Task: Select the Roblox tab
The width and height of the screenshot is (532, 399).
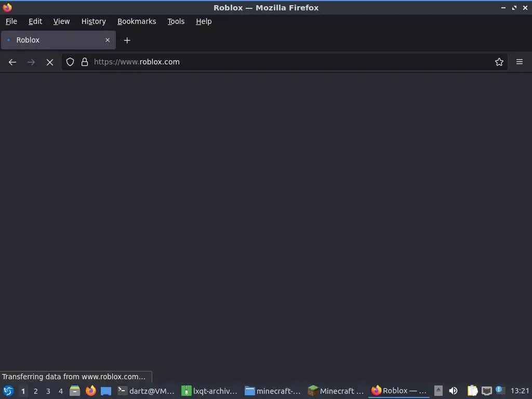Action: click(58, 40)
